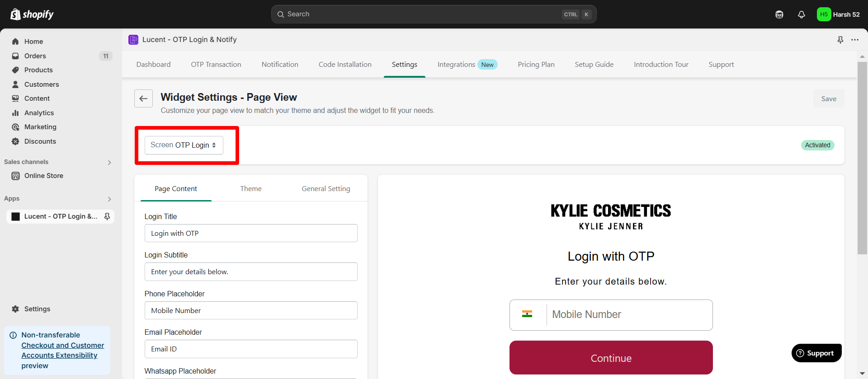
Task: Select the Page Content tab
Action: tap(176, 189)
